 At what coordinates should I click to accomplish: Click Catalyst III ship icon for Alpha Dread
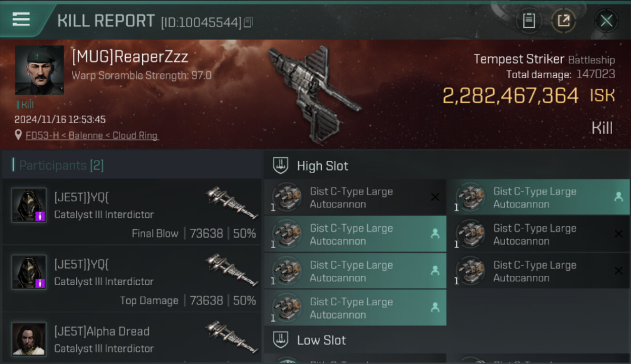point(232,337)
